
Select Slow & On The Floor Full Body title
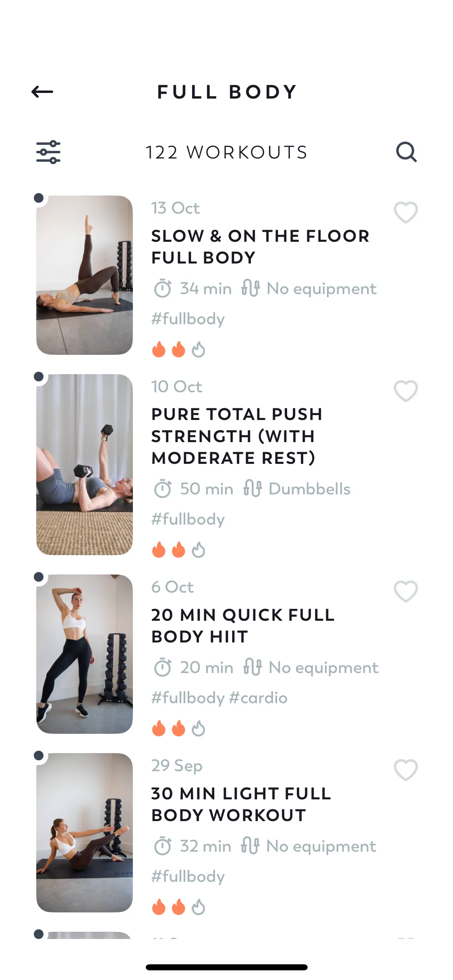pyautogui.click(x=260, y=247)
